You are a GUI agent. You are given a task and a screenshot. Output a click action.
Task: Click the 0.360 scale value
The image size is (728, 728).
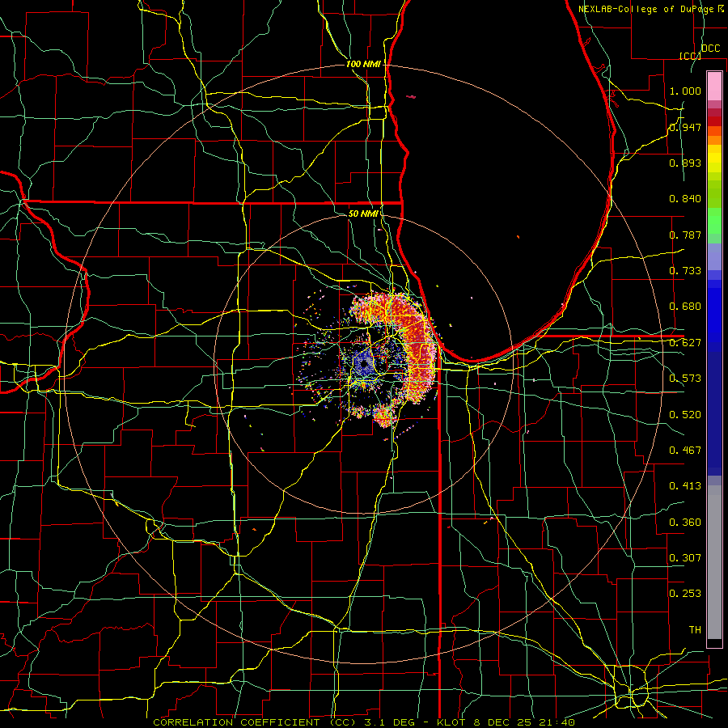(685, 523)
